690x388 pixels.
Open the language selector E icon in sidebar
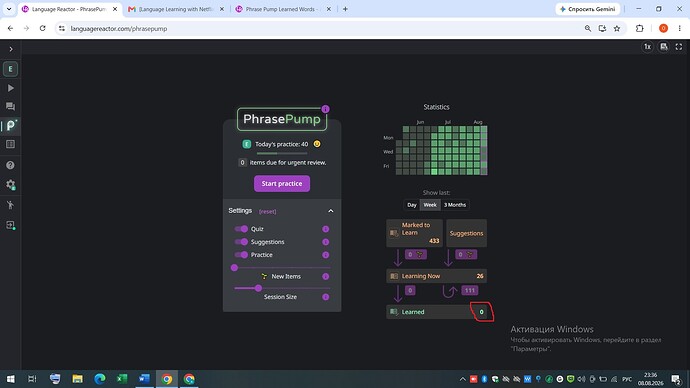[x=11, y=69]
